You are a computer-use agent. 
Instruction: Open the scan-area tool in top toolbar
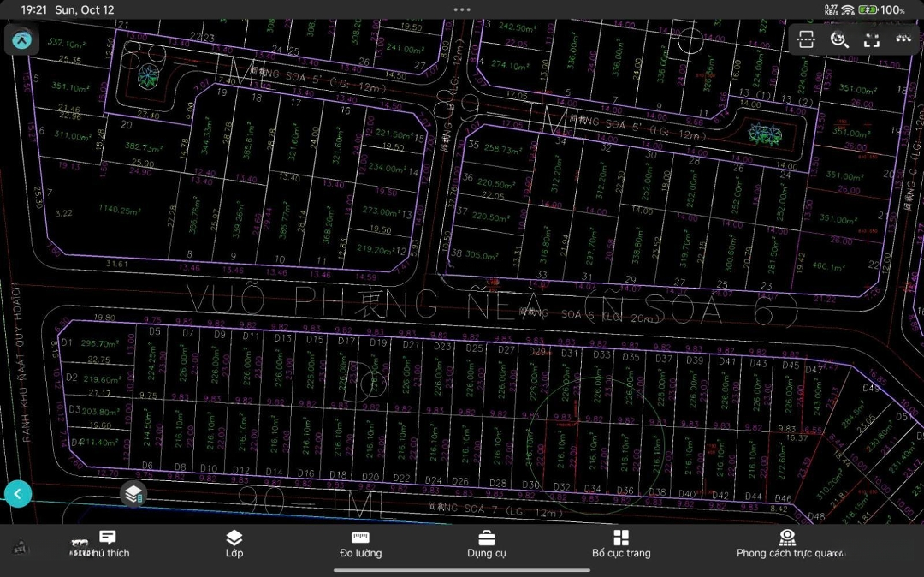click(805, 39)
